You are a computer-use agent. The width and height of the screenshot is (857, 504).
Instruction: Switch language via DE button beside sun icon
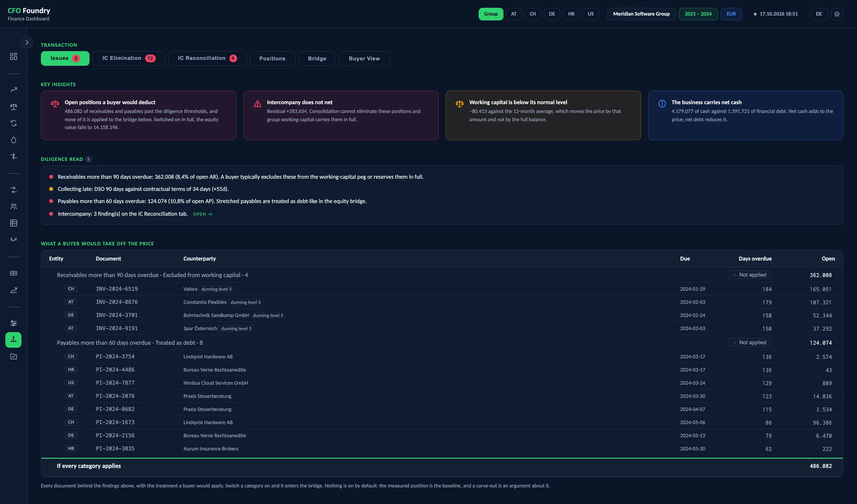[x=819, y=14]
